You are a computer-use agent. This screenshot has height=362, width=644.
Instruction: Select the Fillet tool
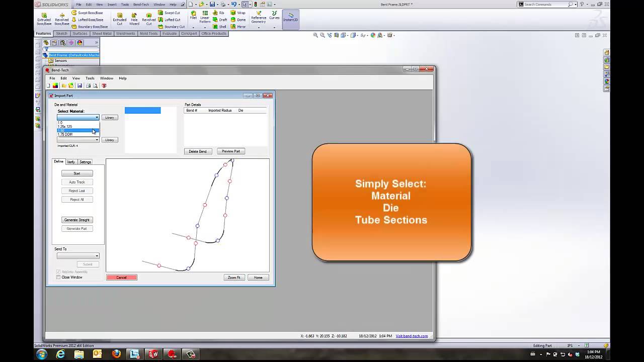coord(193,16)
